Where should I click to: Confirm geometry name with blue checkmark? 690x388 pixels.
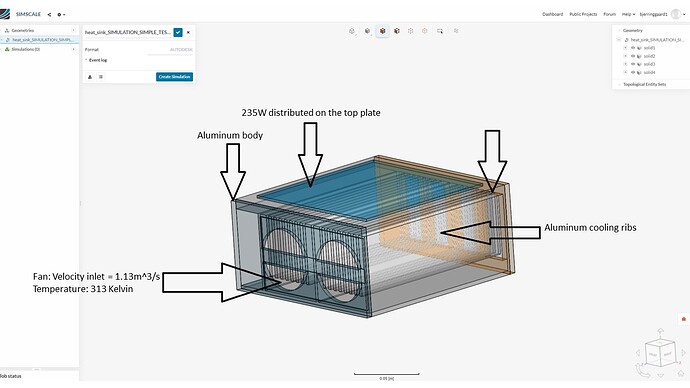click(178, 32)
